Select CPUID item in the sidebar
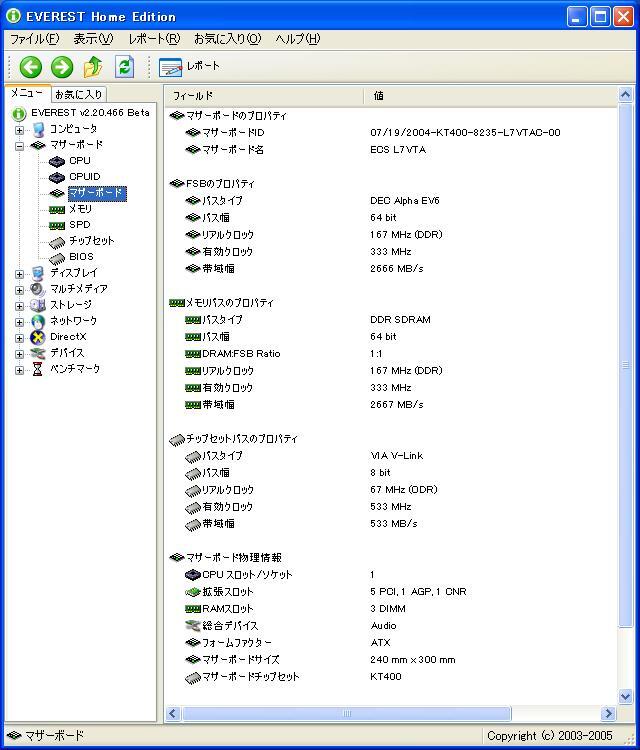The height and width of the screenshot is (750, 640). click(x=84, y=177)
